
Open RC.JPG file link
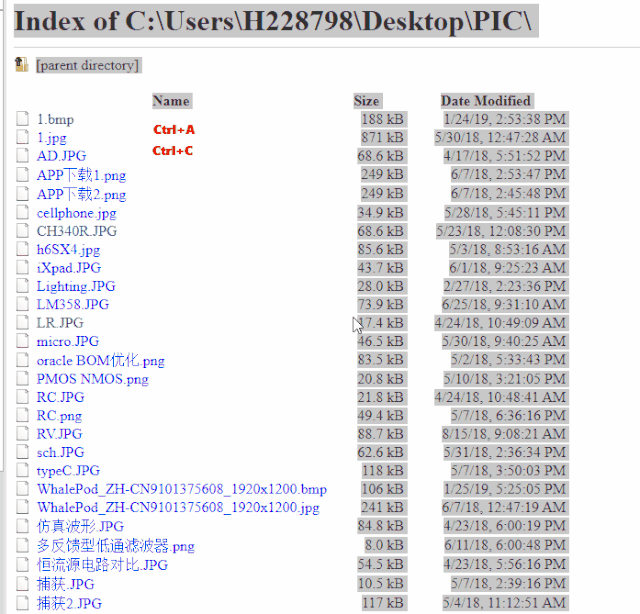click(x=60, y=397)
